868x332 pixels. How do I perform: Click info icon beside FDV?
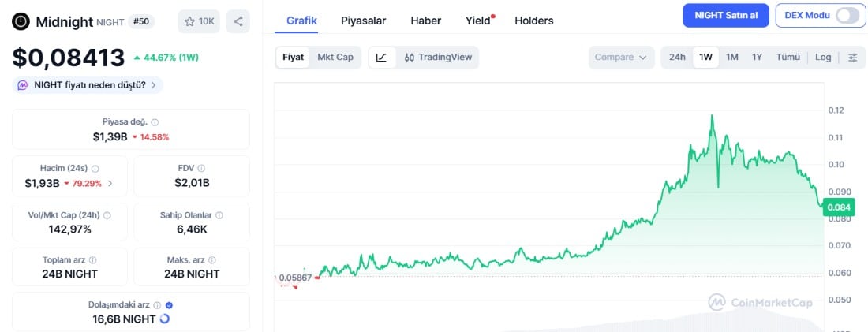[201, 168]
